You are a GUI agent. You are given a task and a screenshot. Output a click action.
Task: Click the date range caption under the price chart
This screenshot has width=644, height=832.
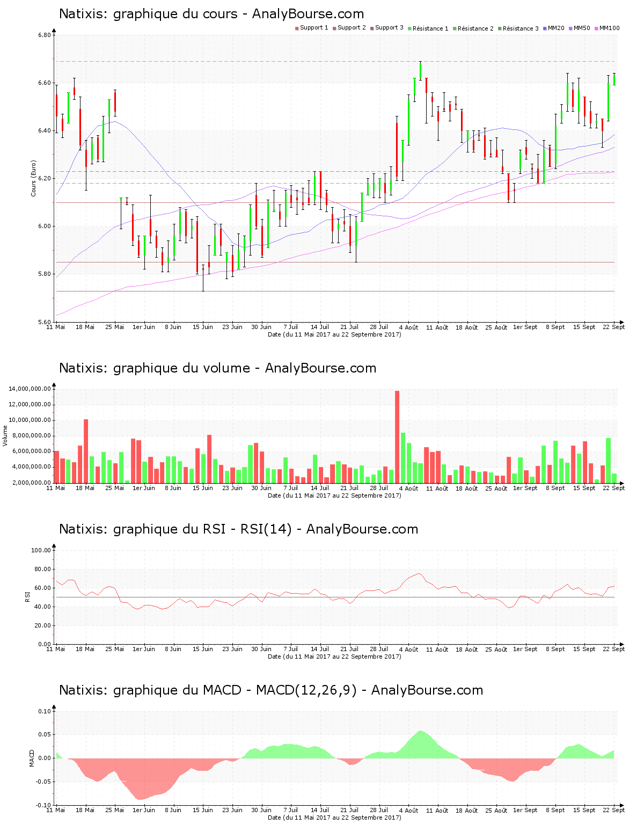point(334,334)
